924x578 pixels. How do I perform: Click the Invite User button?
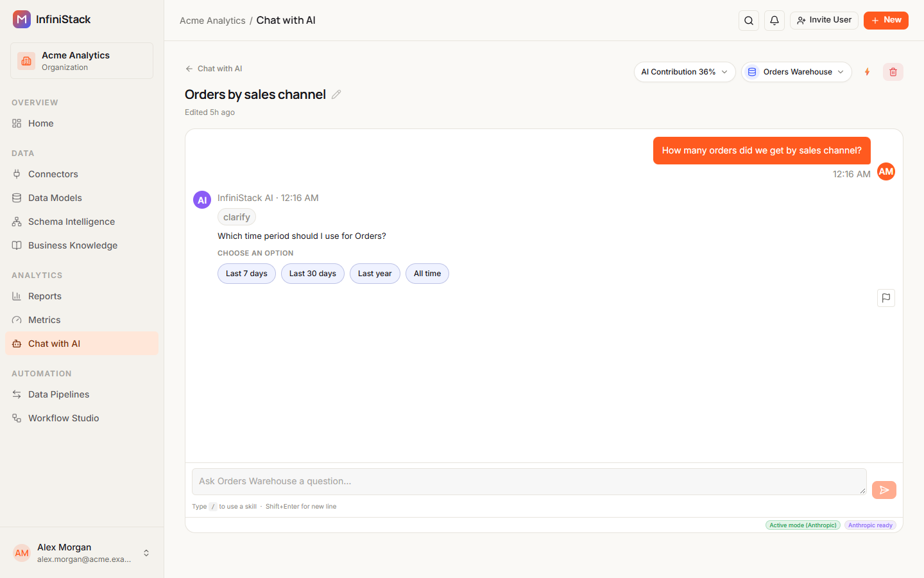coord(824,20)
